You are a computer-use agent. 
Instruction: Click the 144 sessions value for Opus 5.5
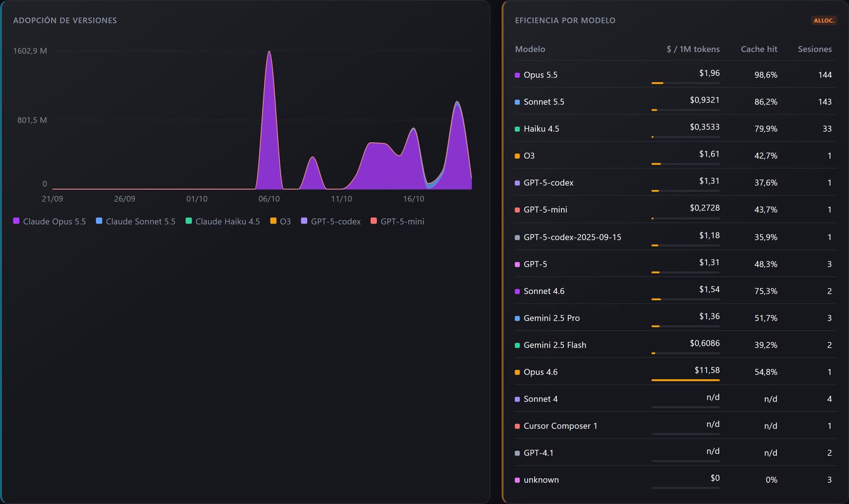(x=825, y=75)
